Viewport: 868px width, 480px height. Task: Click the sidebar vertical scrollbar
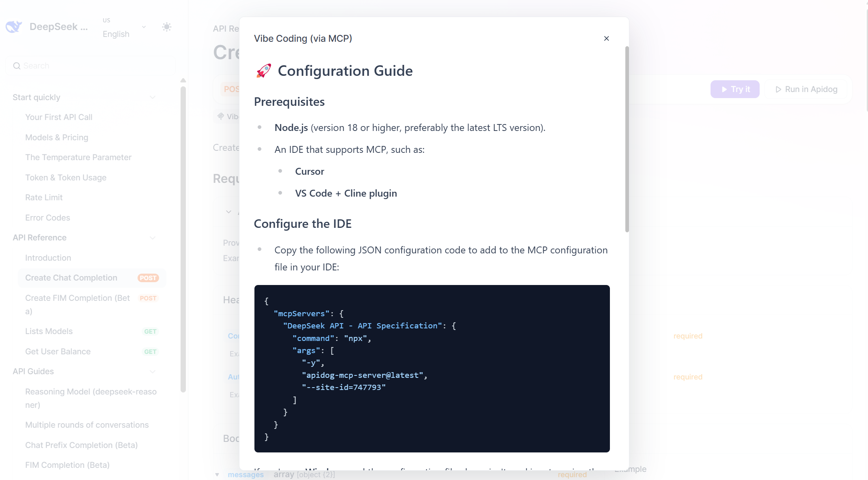click(x=183, y=239)
